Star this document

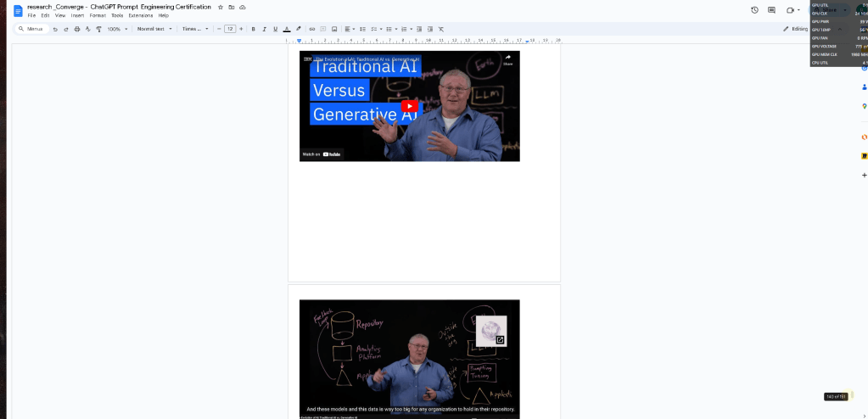click(221, 7)
